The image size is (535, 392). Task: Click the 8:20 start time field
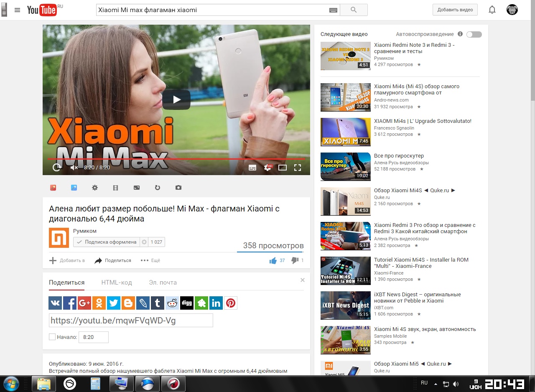click(x=94, y=337)
